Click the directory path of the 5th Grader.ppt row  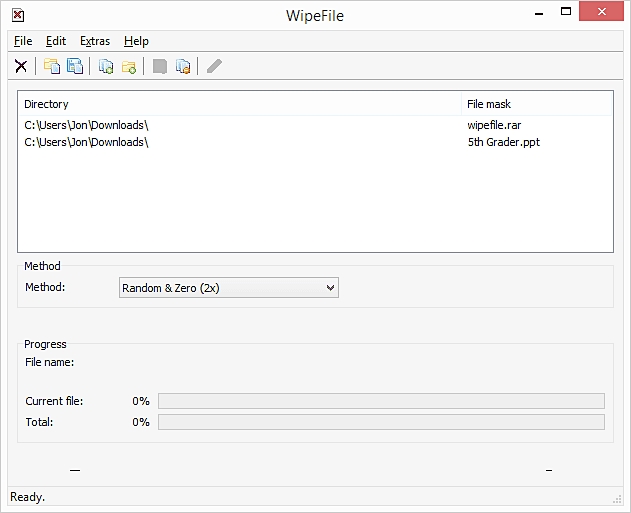pyautogui.click(x=86, y=142)
